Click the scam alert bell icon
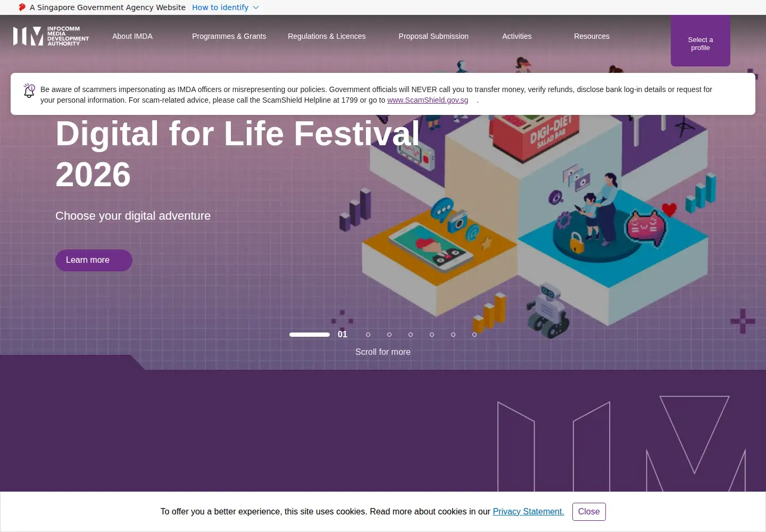This screenshot has height=532, width=766. [x=29, y=91]
